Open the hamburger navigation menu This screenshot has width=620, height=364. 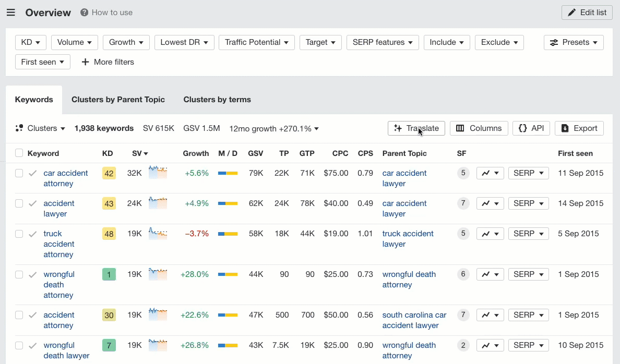(x=11, y=13)
